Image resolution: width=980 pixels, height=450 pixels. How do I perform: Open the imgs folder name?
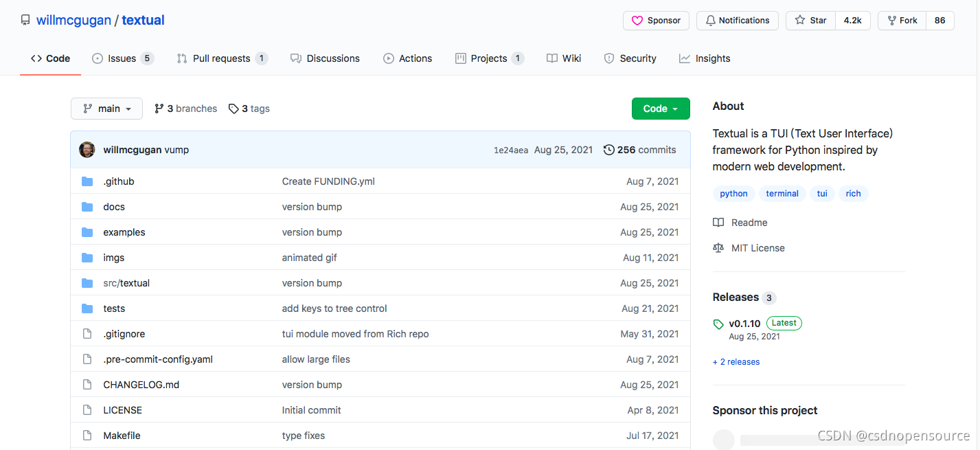tap(114, 258)
